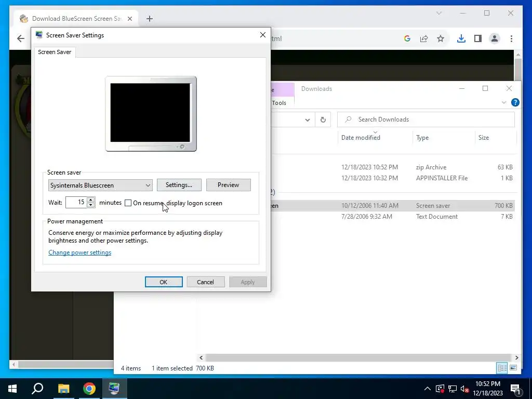This screenshot has width=532, height=399.
Task: Show hidden system tray icons
Action: point(428,389)
